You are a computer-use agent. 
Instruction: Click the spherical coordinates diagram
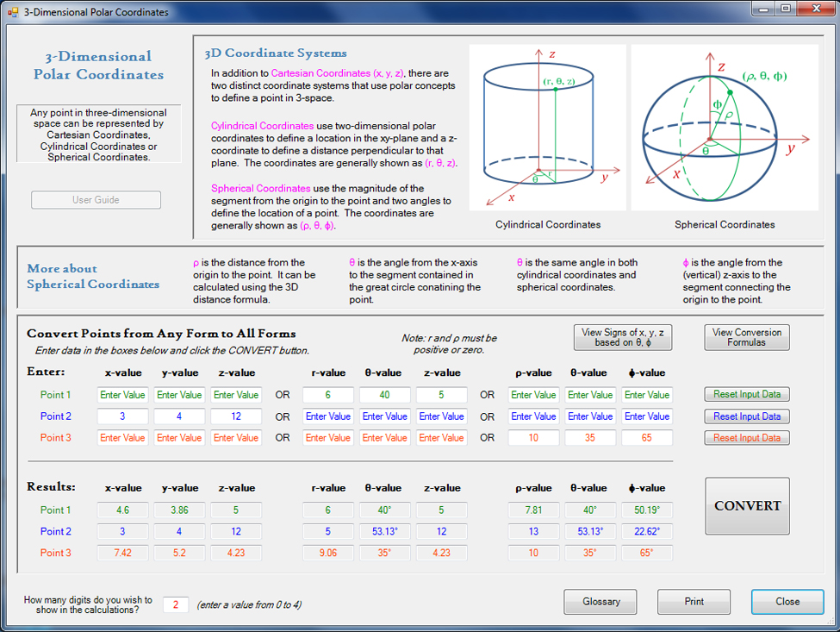tap(724, 128)
